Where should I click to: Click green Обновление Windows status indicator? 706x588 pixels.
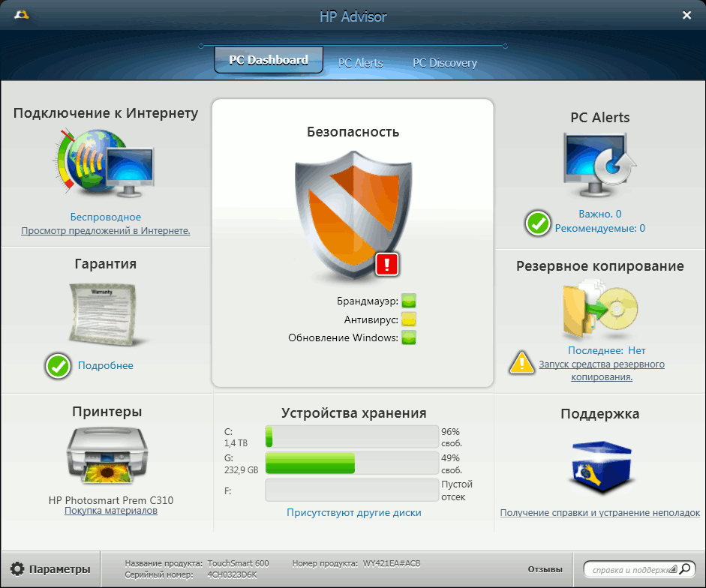(409, 337)
